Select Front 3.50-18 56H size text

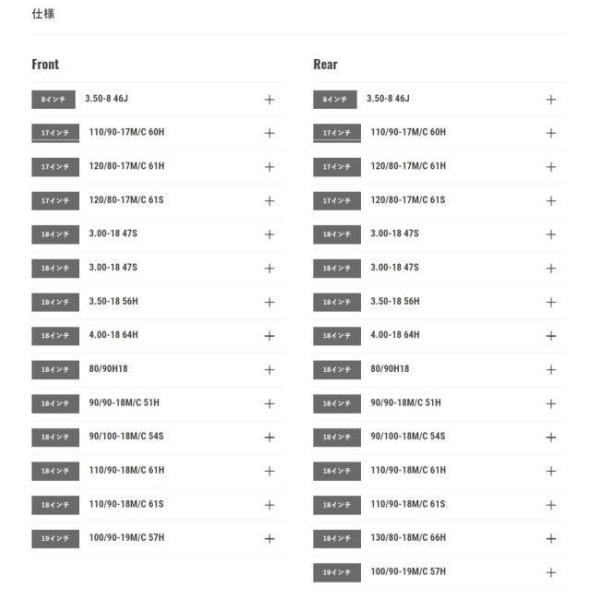(113, 301)
